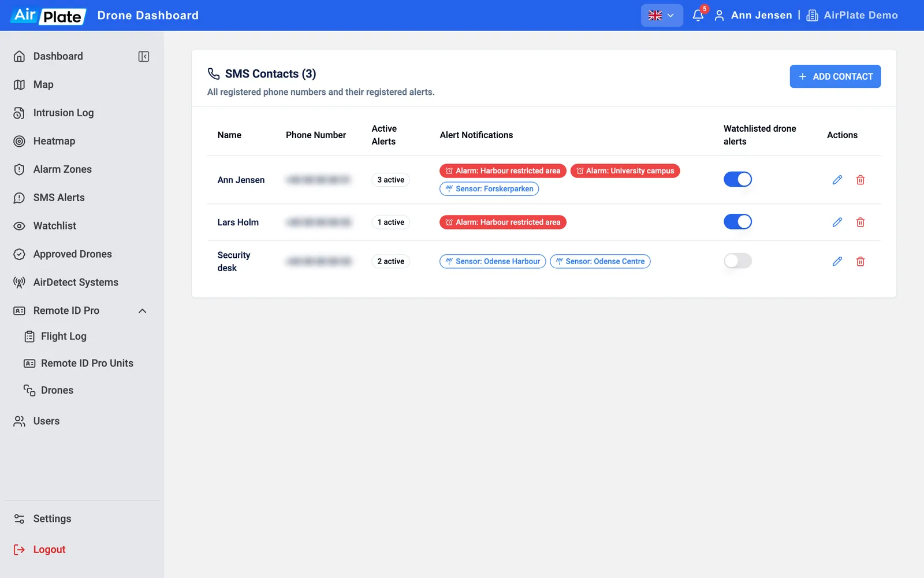The image size is (924, 578).
Task: Open Remote ID Pro Units page
Action: coord(87,363)
